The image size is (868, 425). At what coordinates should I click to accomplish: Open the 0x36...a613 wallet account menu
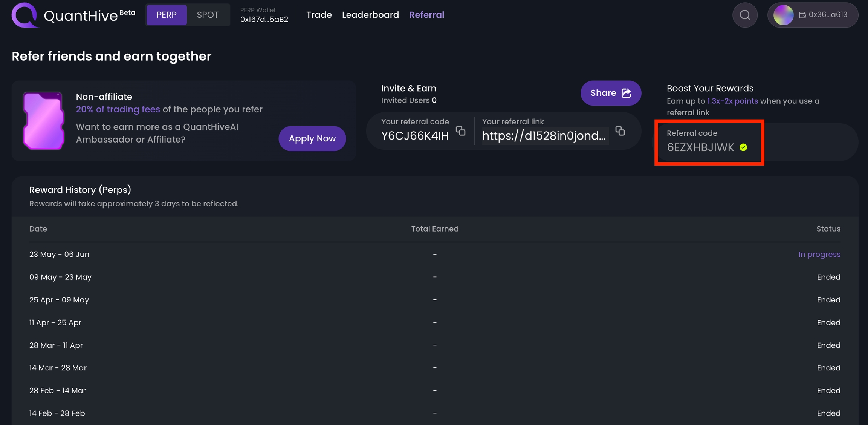(x=827, y=15)
